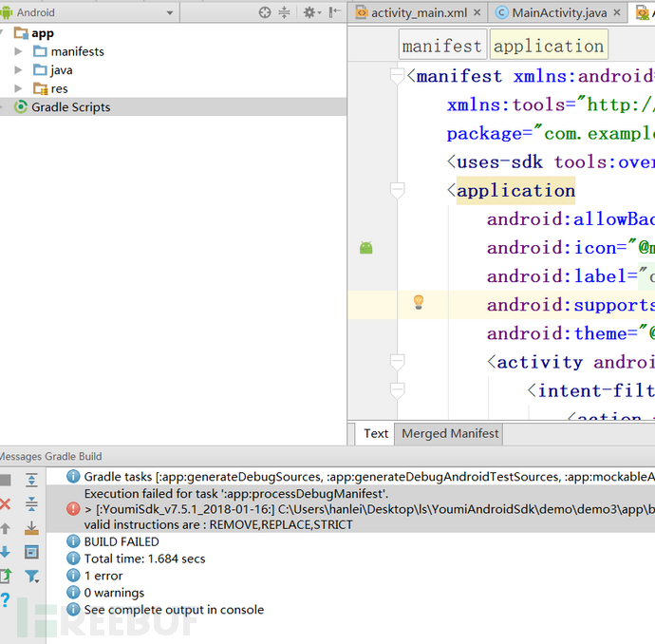Open the Android project view dropdown
The width and height of the screenshot is (655, 644).
point(170,13)
